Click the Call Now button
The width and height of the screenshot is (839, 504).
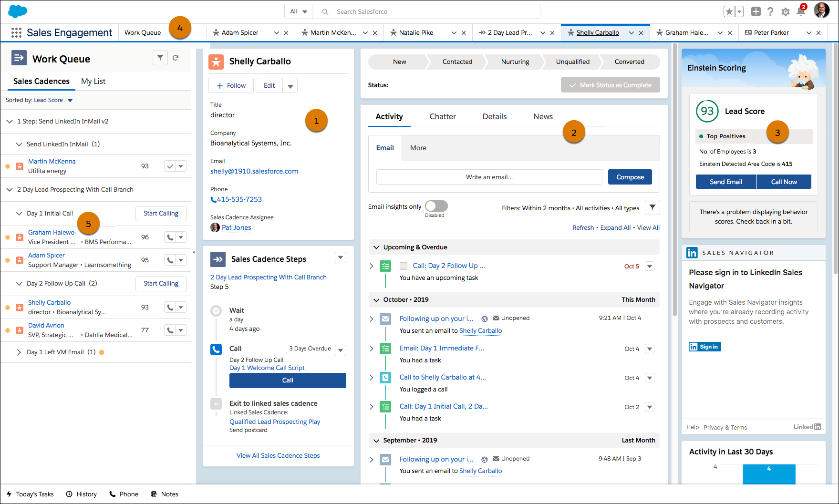(784, 182)
